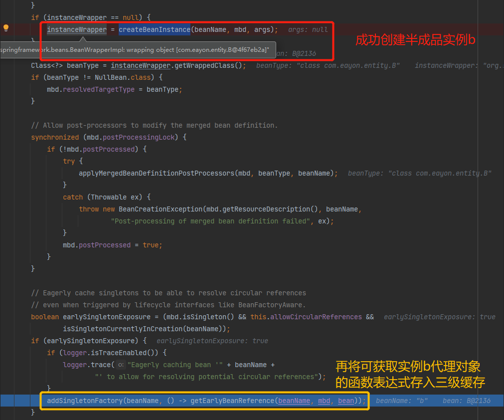This screenshot has height=420, width=504.
Task: Click underlined bean argument in getEarlyBeanReference
Action: point(346,401)
